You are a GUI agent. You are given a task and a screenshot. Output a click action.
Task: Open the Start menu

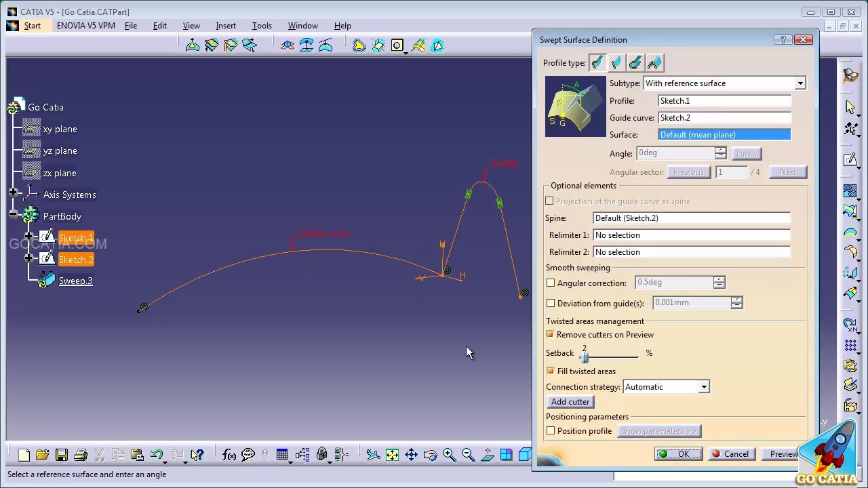tap(33, 26)
